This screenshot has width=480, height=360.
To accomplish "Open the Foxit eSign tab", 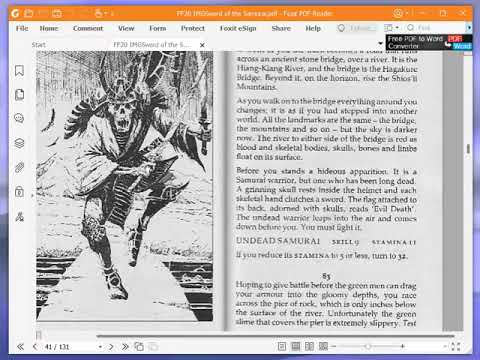I will (238, 28).
